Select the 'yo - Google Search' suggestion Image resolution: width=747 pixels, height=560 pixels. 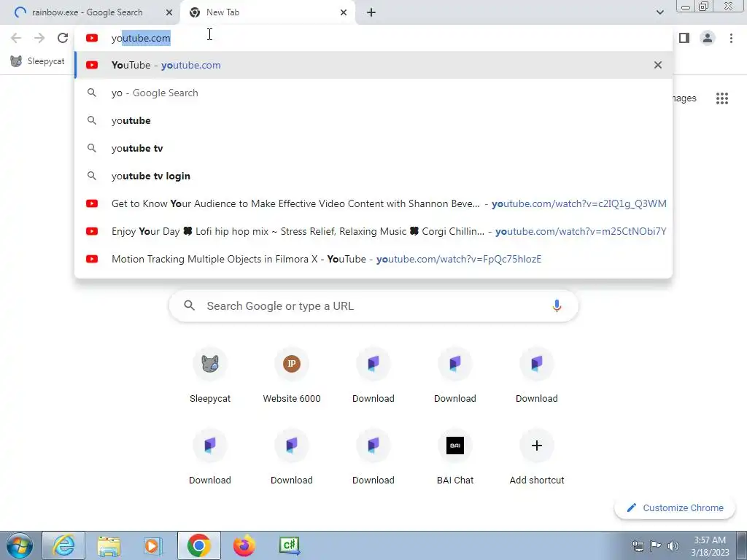[x=373, y=93]
